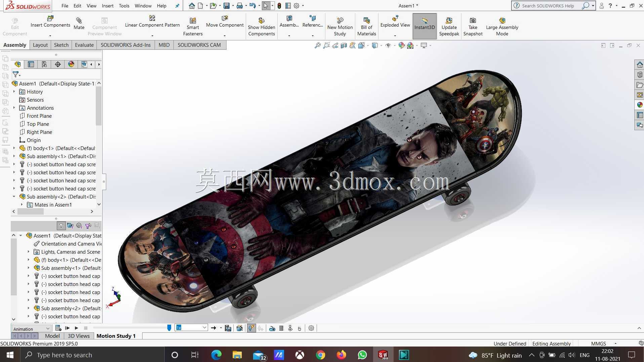Click the Edit Appearance icon
Viewport: 644px width, 362px height.
401,45
